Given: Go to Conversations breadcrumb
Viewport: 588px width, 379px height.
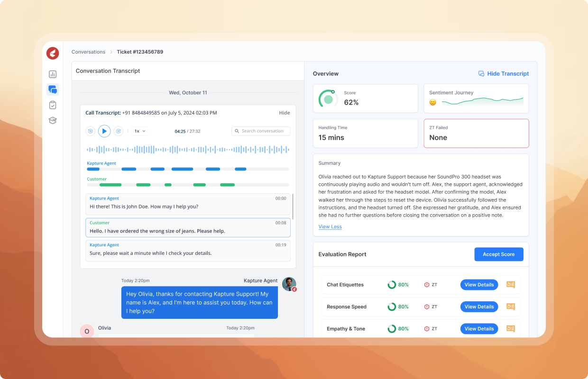Looking at the screenshot, I should [88, 52].
